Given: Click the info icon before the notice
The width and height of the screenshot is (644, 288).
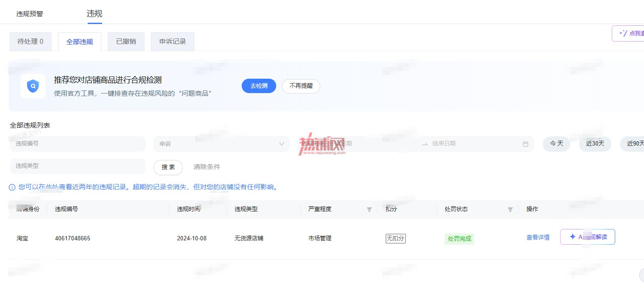Looking at the screenshot, I should (x=12, y=187).
